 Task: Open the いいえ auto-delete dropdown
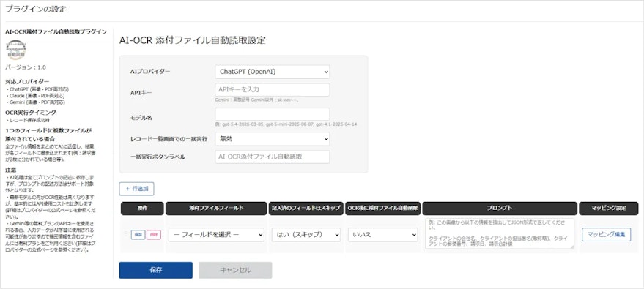(x=382, y=235)
